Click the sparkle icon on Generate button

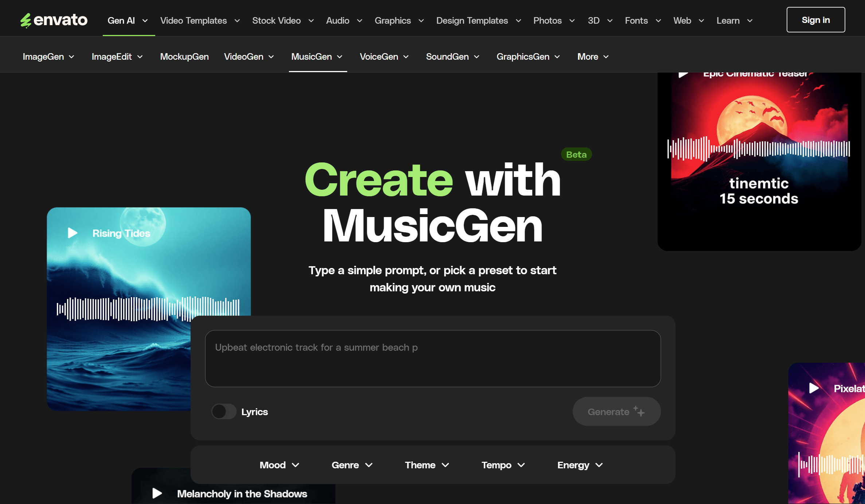coord(639,411)
